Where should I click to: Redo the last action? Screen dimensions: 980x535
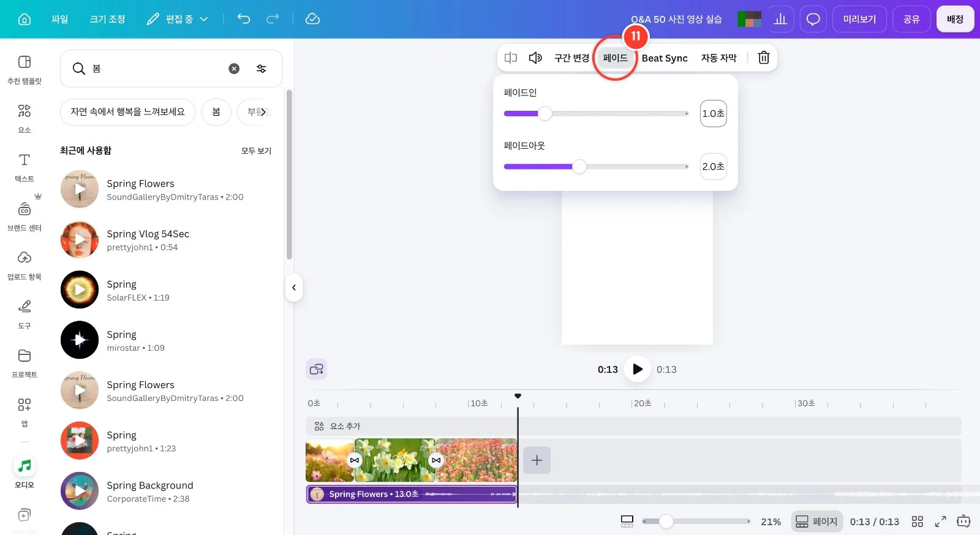pyautogui.click(x=273, y=19)
